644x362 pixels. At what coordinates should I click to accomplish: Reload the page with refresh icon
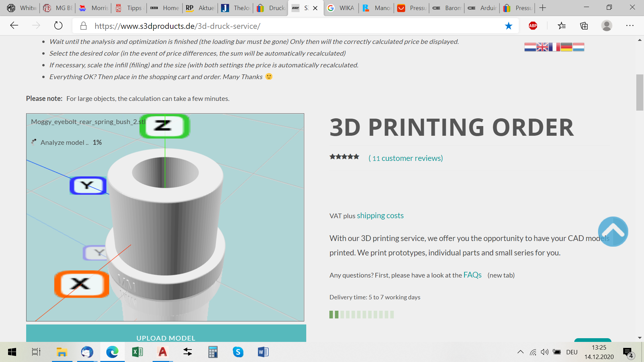coord(58,25)
